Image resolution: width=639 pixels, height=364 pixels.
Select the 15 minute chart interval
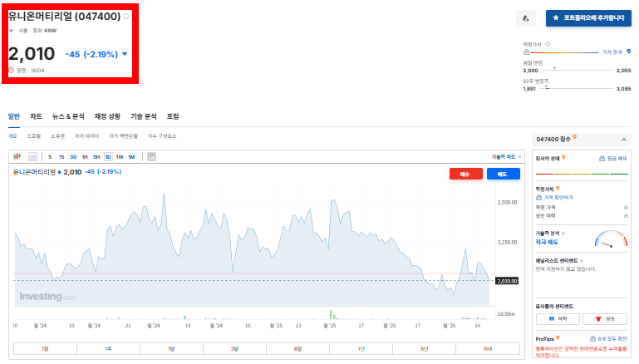coord(61,157)
